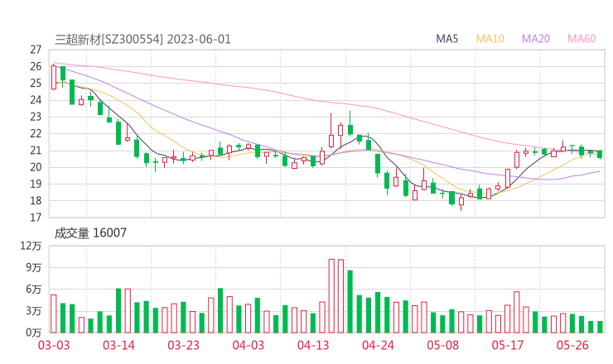Viewport: 613px width, 364px height.
Task: Click the first red candlestick near 26
Action: [x=54, y=77]
